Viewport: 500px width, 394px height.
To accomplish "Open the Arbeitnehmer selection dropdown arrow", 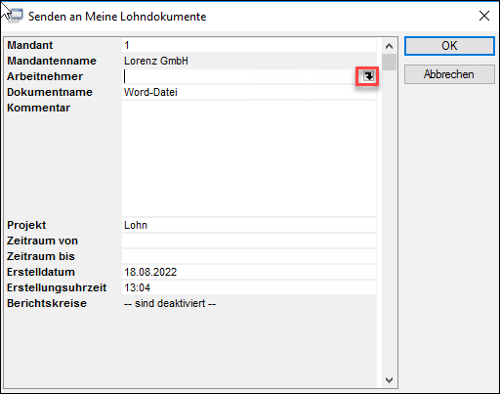I will (x=369, y=76).
